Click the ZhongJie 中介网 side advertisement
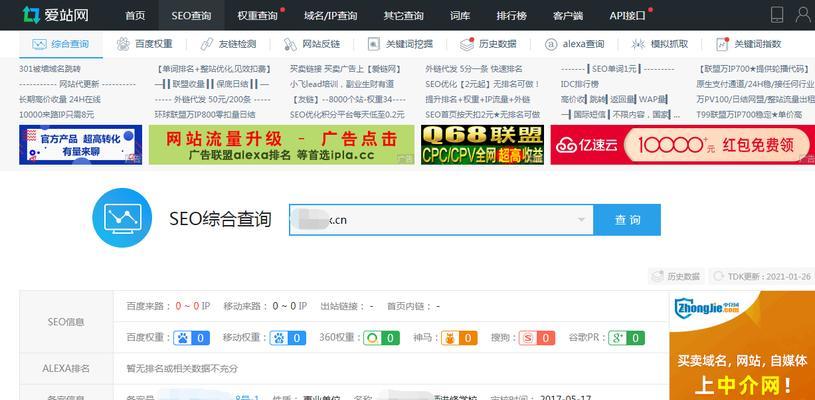Image resolution: width=815 pixels, height=400 pixels. click(742, 345)
